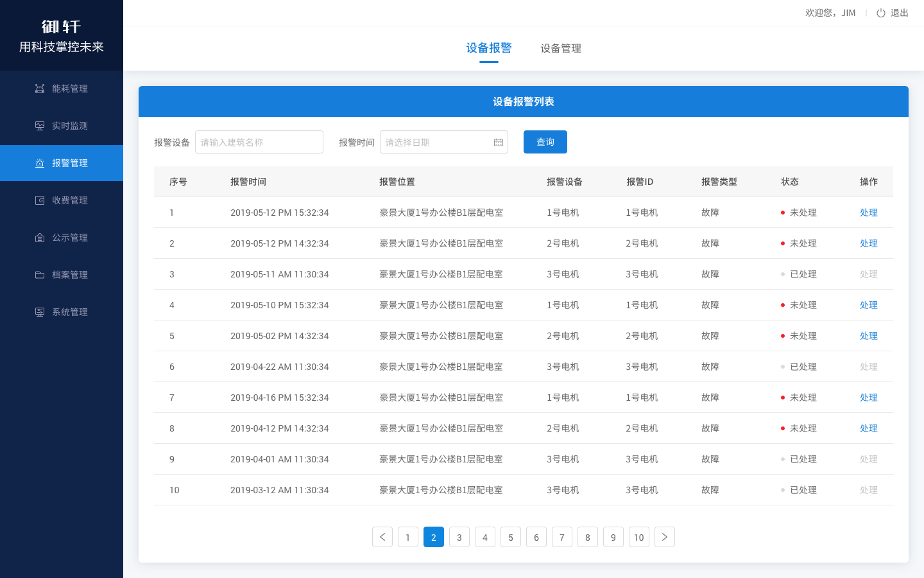Screen dimensions: 924x578
Task: Click the 报警管理 alarm icon
Action: [x=40, y=163]
